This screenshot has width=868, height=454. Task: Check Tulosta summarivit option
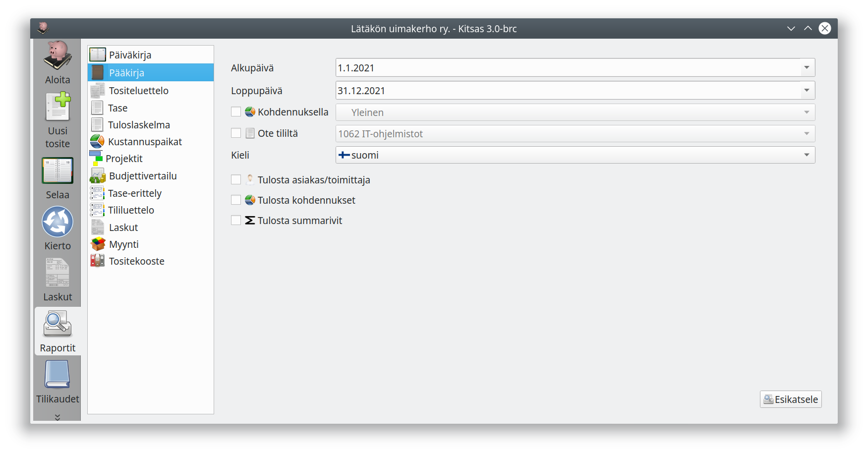click(236, 220)
